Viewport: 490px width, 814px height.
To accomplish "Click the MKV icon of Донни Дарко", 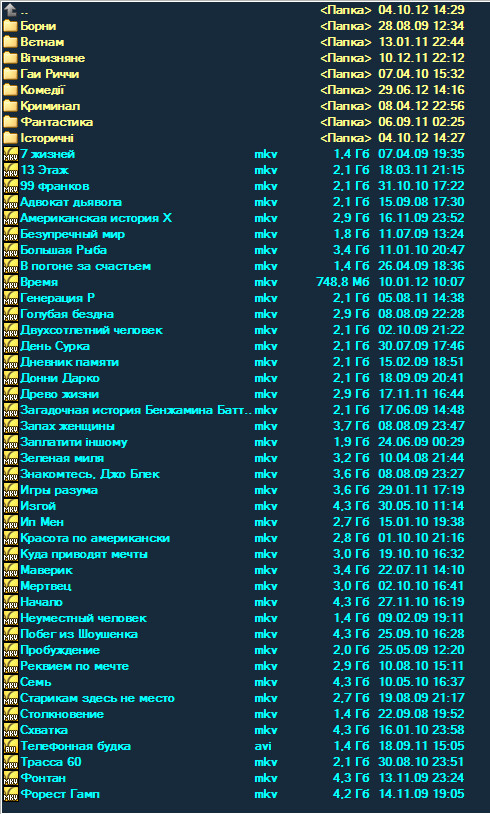I will click(10, 379).
